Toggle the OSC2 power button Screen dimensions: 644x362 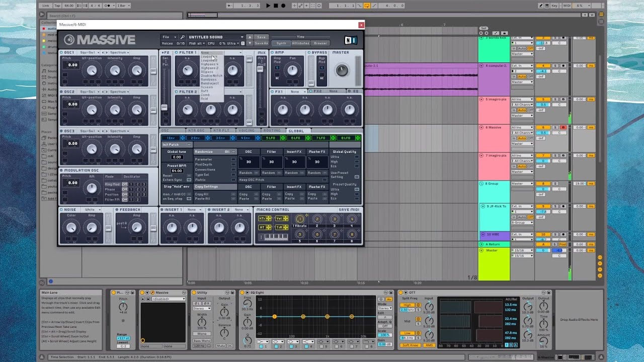61,92
